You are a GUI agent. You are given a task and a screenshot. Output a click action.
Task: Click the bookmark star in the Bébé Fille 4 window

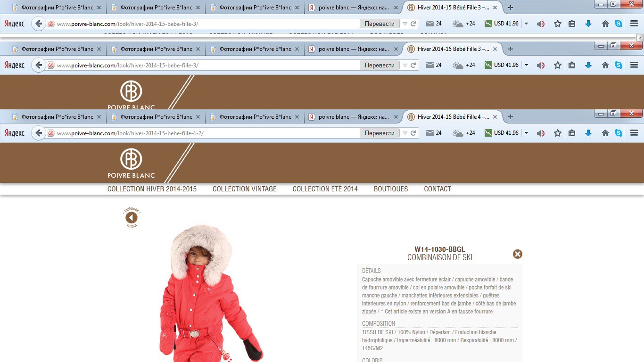pos(558,133)
